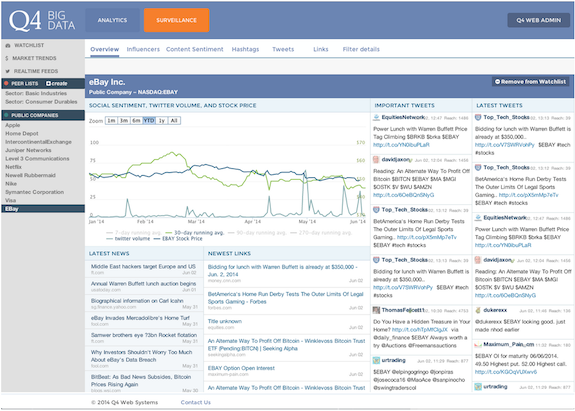
Task: Go to Q4 Web Admin
Action: coord(538,20)
